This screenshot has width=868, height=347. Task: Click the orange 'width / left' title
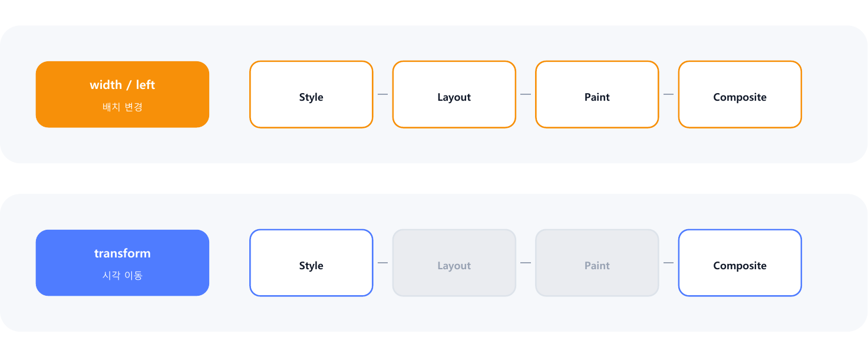(122, 85)
